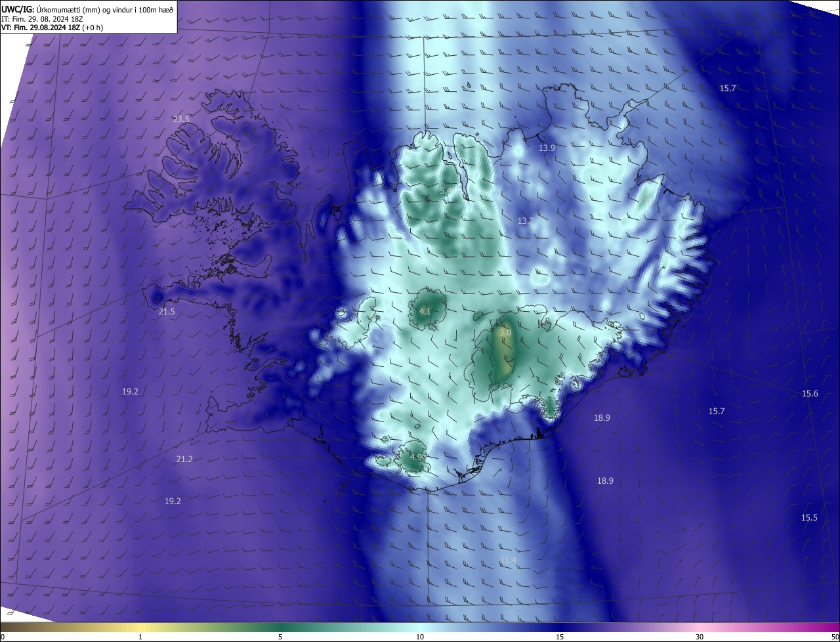Click the 4.9 value label on the map
This screenshot has width=840, height=642.
click(x=416, y=457)
